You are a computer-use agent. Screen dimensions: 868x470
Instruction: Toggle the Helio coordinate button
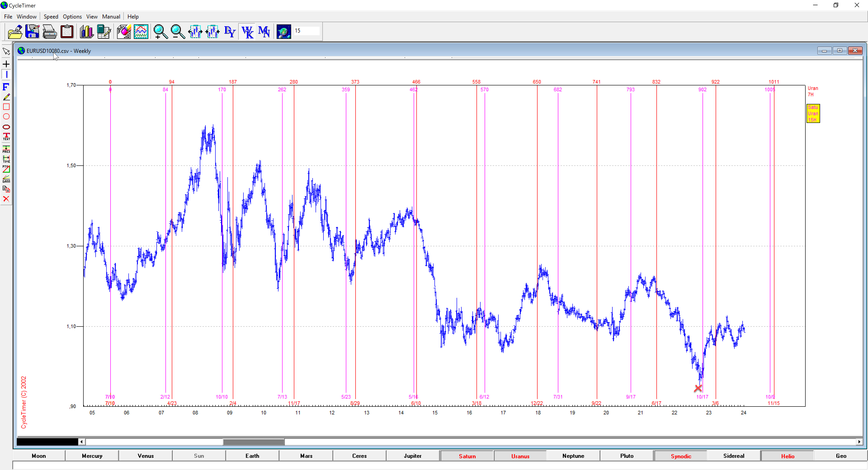[787, 456]
